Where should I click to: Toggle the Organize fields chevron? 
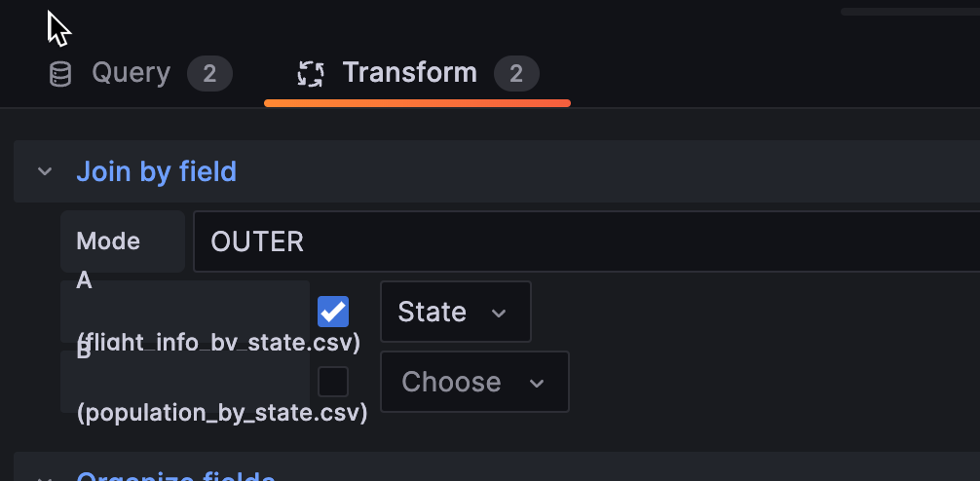pos(45,478)
